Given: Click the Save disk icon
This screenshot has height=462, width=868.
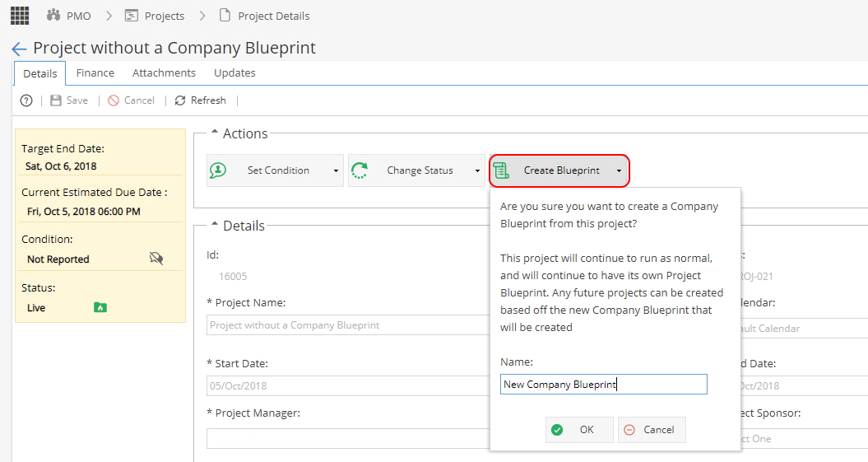Looking at the screenshot, I should pyautogui.click(x=56, y=100).
